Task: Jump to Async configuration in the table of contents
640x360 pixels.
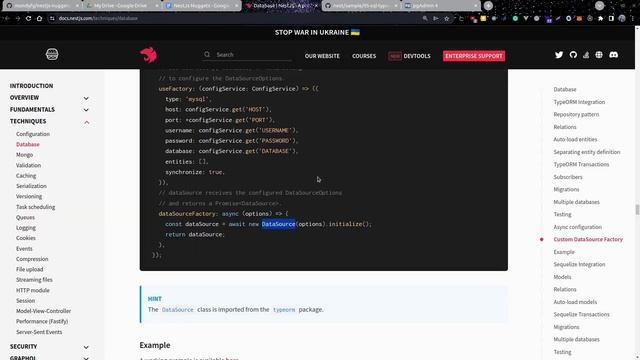Action: pyautogui.click(x=578, y=227)
